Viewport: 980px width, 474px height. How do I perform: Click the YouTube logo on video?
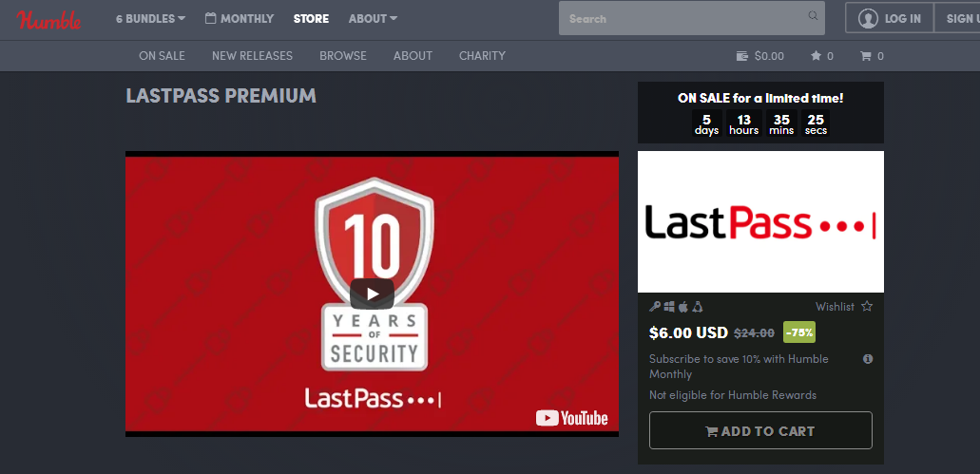[x=572, y=418]
